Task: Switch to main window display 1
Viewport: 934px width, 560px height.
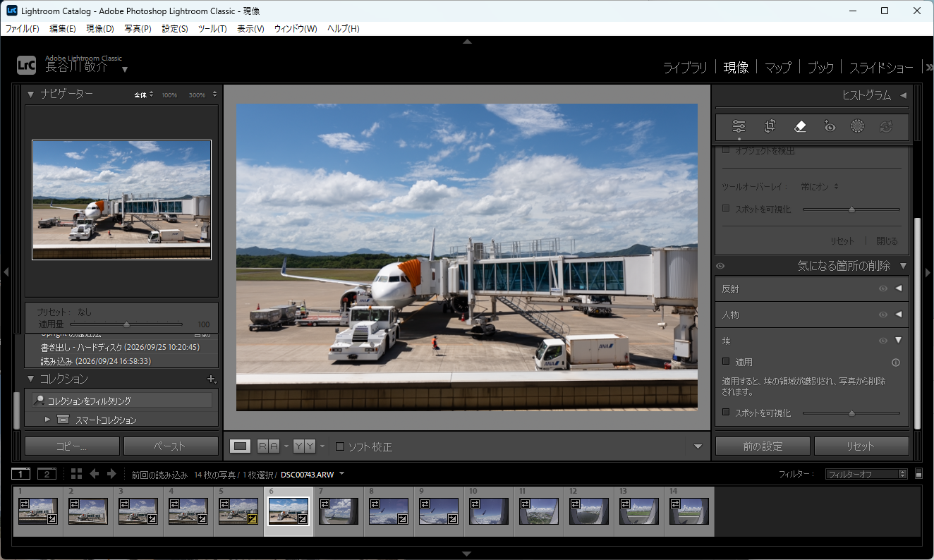Action: [21, 474]
